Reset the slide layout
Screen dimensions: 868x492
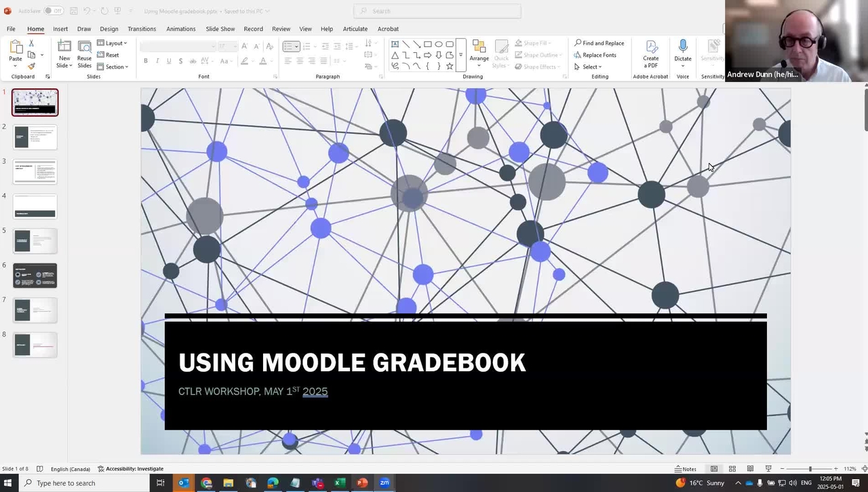tap(108, 55)
